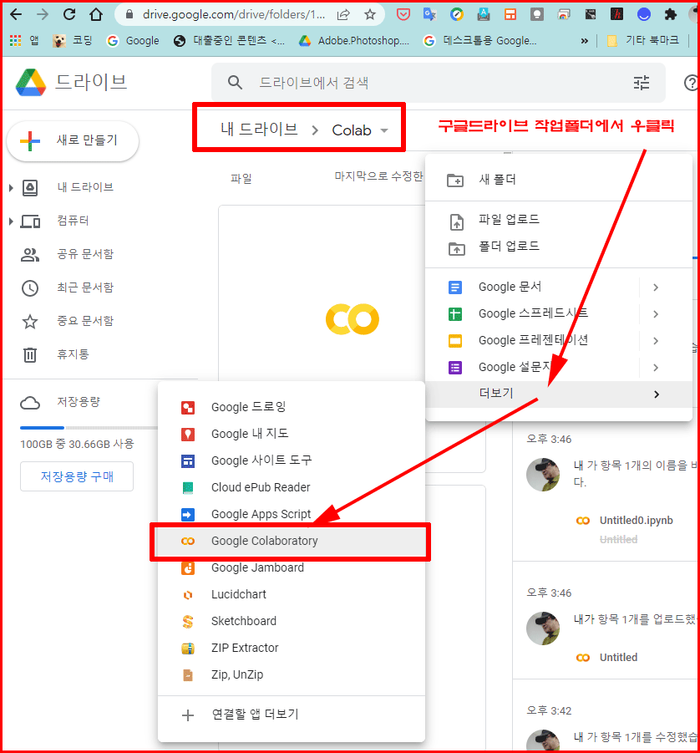
Task: Focus the 드라이브에서 검색 search field
Action: click(438, 83)
